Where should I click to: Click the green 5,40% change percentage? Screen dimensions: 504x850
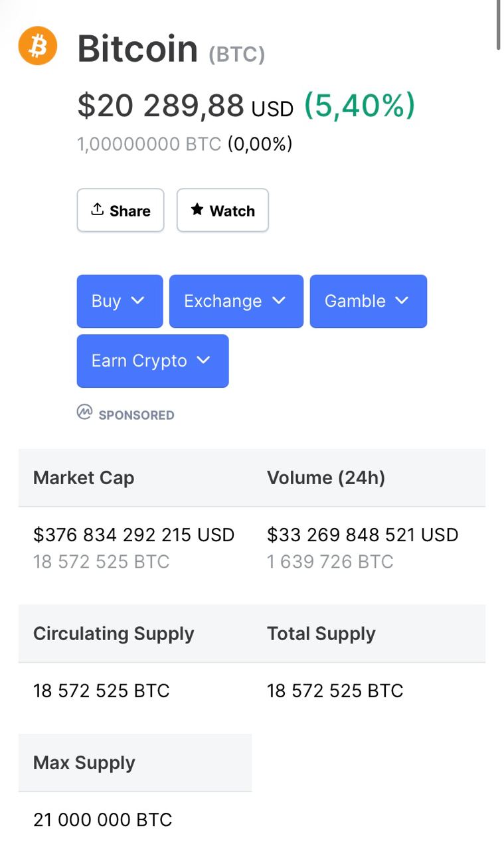[359, 106]
